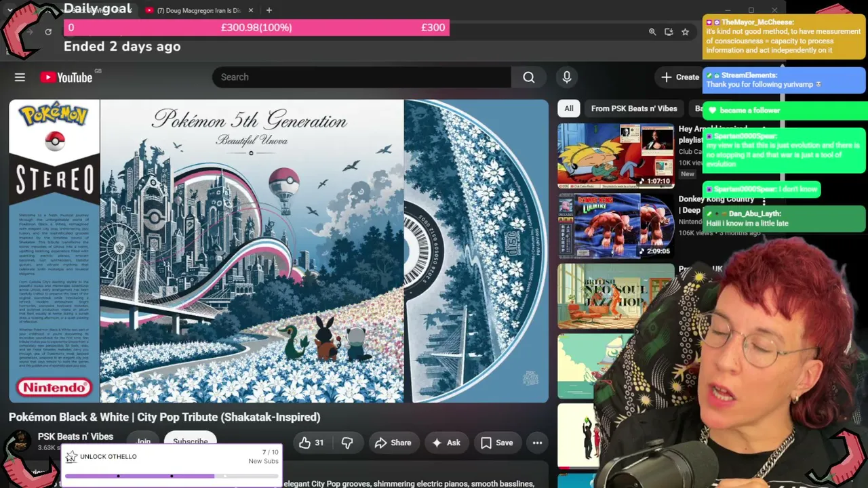Like the video with thumbs up
This screenshot has height=488, width=868.
[x=311, y=443]
